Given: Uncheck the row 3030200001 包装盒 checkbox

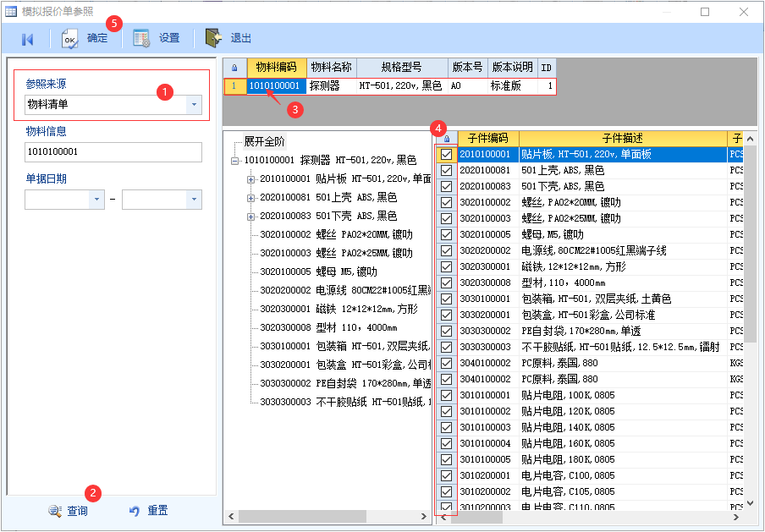Looking at the screenshot, I should pos(447,315).
